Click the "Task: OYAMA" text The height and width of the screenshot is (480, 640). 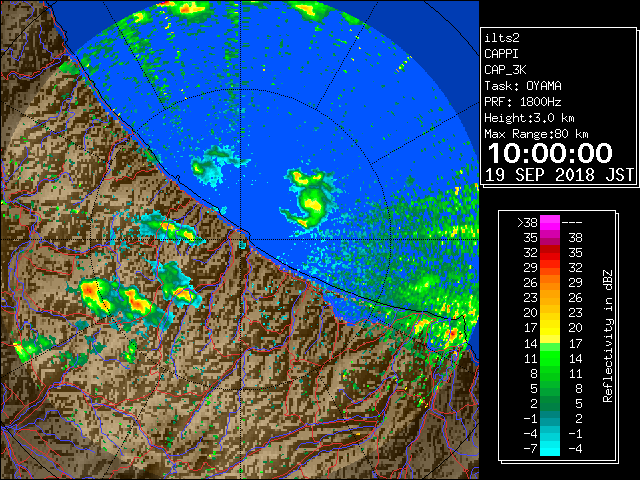(x=523, y=86)
